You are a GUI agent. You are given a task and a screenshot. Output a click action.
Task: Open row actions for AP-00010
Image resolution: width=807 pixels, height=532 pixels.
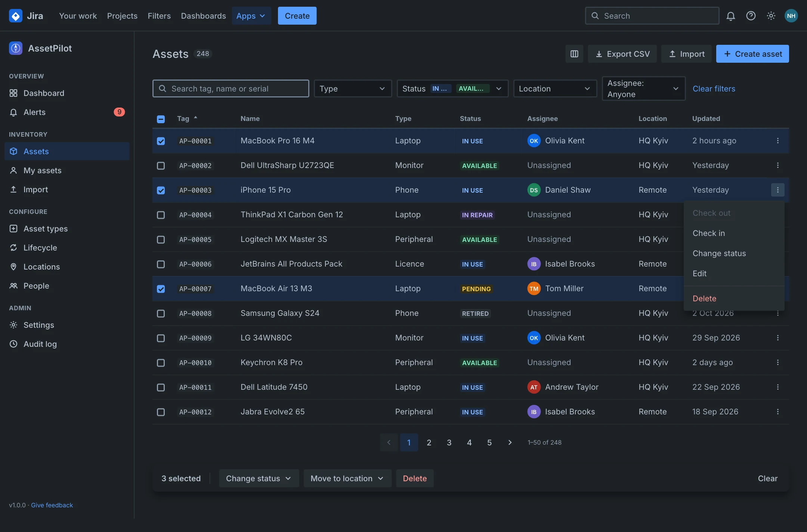(x=778, y=363)
